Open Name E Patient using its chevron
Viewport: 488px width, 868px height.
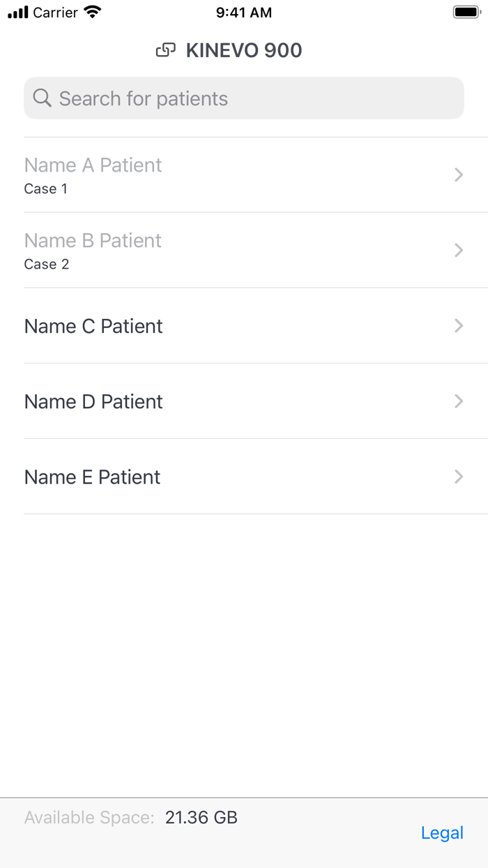(458, 477)
